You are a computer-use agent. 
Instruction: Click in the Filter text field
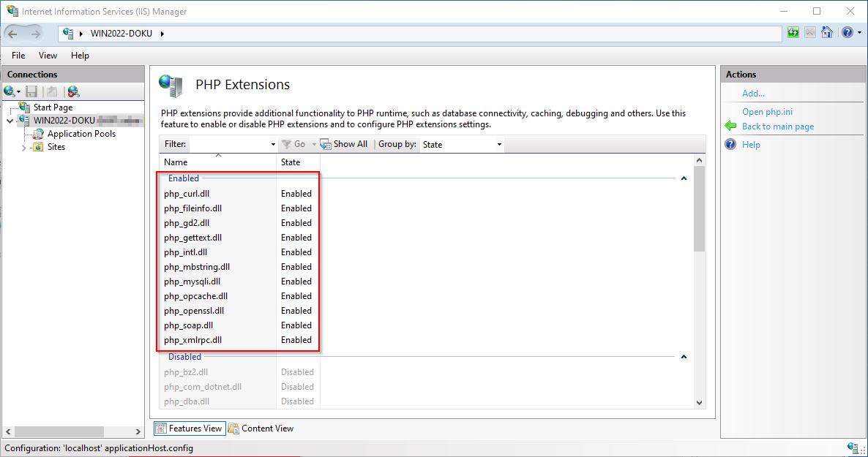(x=229, y=144)
